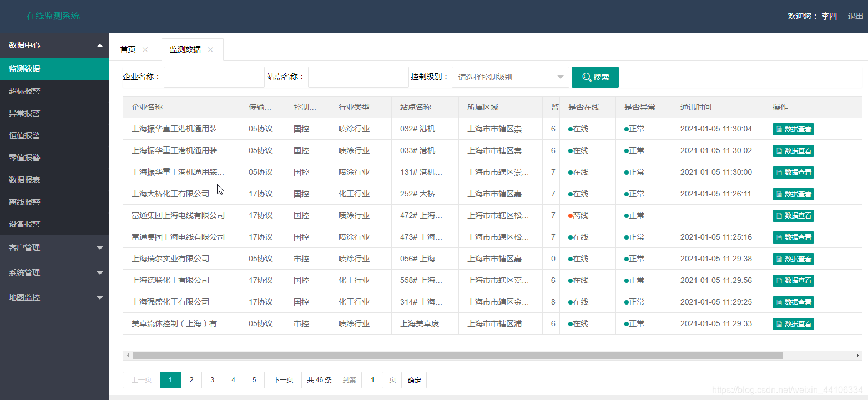The height and width of the screenshot is (400, 868).
Task: Click 数据查看 for 上海强盛化工有限公司
Action: click(x=793, y=302)
